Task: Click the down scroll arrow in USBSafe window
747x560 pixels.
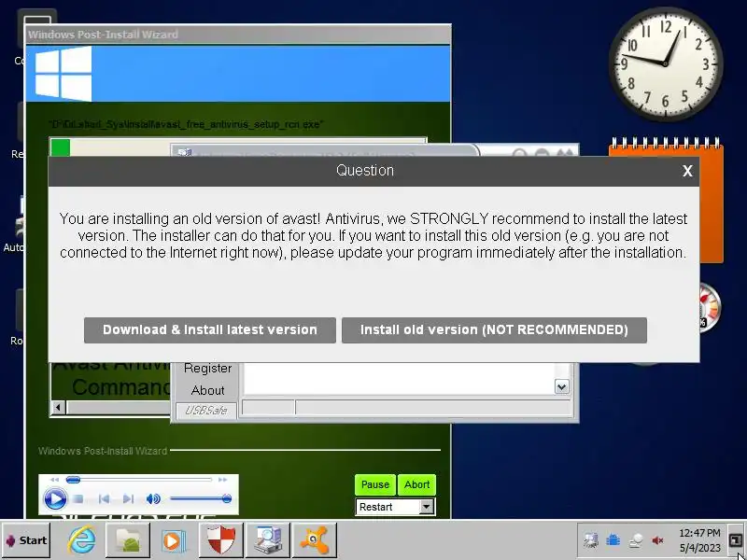Action: coord(562,386)
